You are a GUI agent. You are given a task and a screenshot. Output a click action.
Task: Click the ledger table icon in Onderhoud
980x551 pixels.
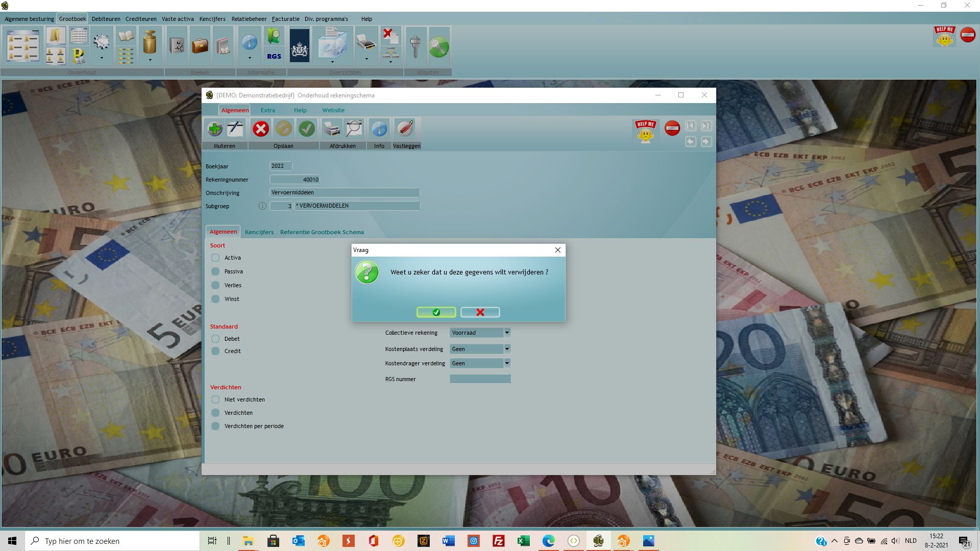79,36
